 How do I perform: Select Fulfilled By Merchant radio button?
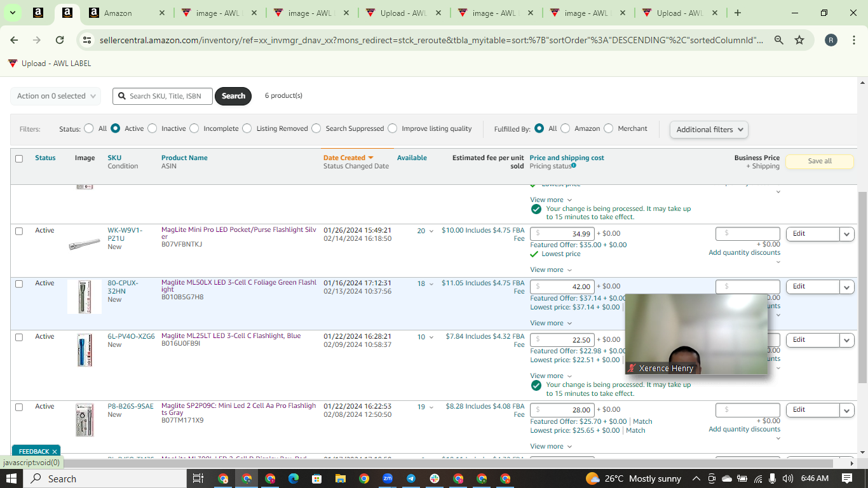click(x=609, y=128)
